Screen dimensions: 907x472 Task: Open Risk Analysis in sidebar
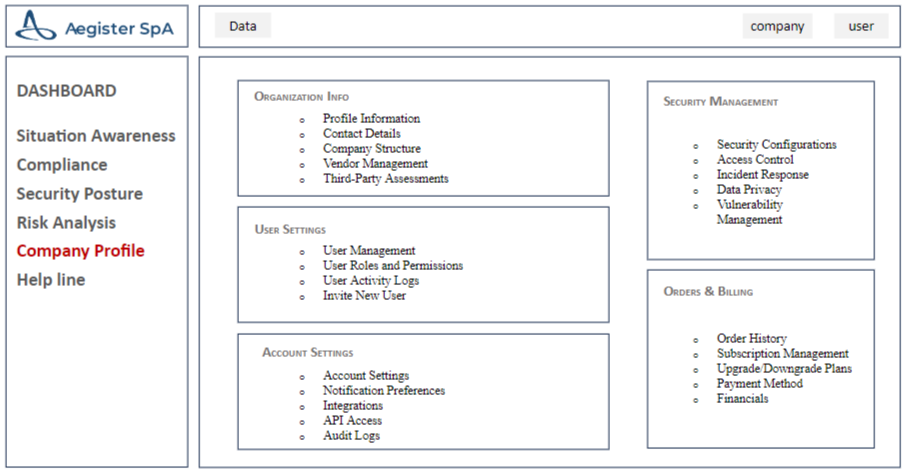(66, 223)
